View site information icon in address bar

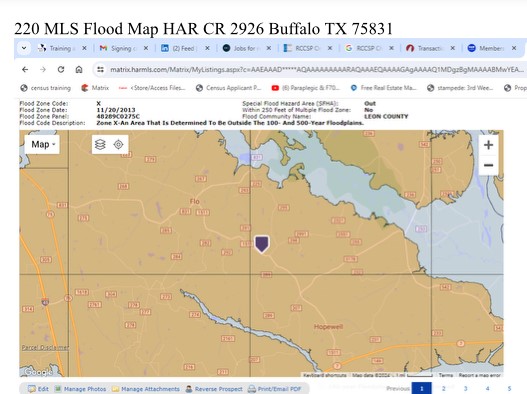coord(100,70)
